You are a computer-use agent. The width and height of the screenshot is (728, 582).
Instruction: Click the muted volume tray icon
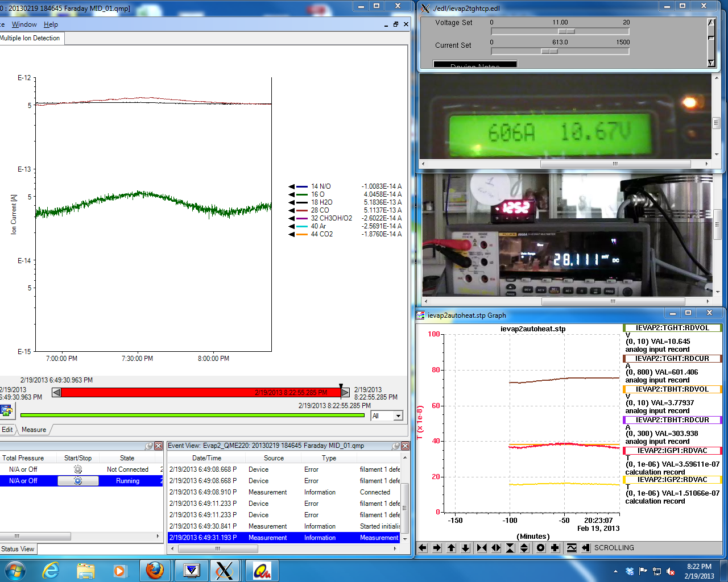[671, 571]
